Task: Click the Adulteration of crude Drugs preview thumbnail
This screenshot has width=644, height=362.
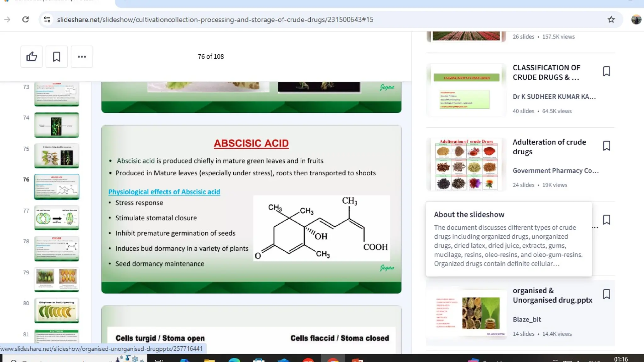Action: click(466, 164)
